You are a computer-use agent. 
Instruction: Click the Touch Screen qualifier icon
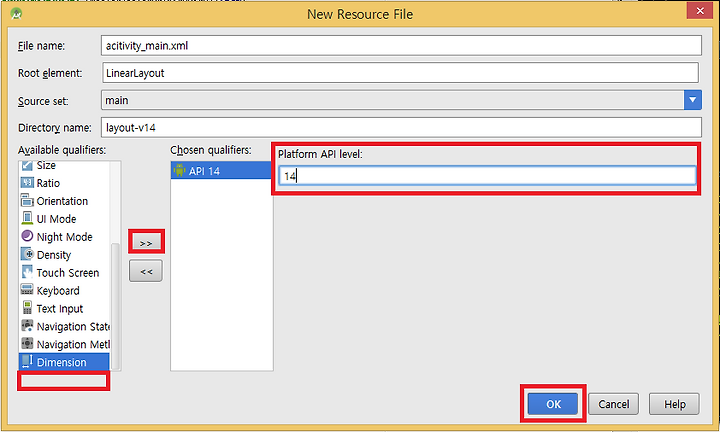27,272
